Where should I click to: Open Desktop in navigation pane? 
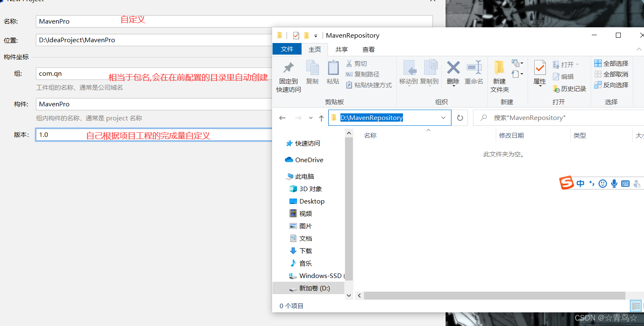(x=307, y=201)
